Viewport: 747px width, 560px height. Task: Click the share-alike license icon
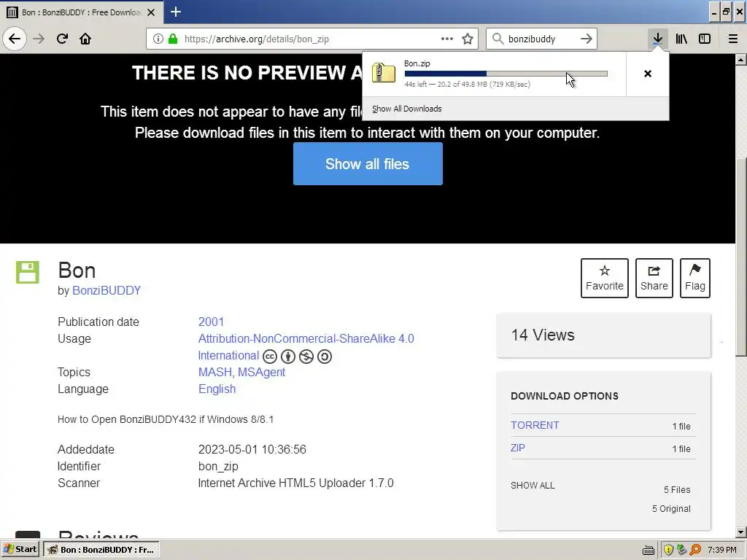[325, 356]
